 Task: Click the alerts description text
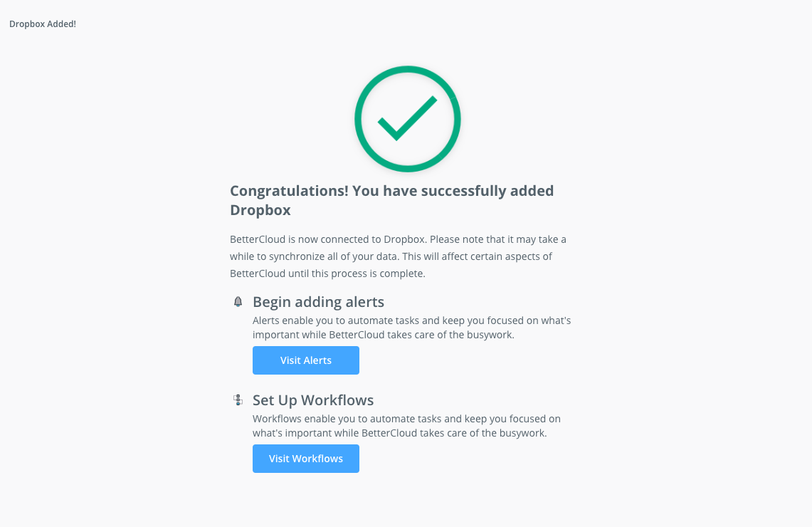[411, 327]
